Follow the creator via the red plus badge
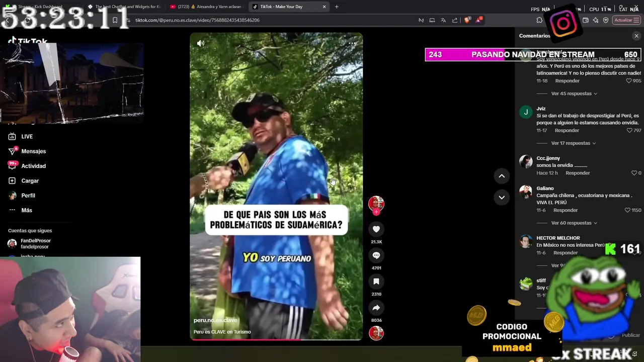The width and height of the screenshot is (644, 362). (376, 212)
